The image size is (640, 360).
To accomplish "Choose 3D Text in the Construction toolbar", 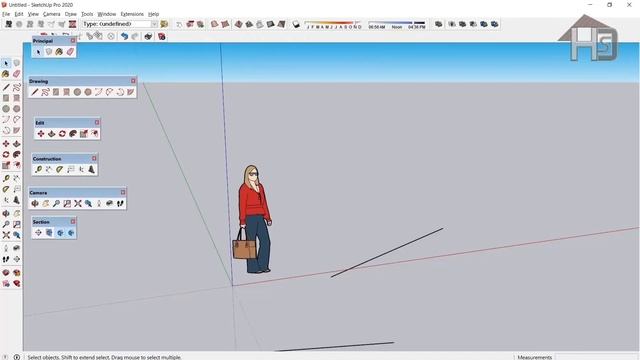I will tap(91, 169).
